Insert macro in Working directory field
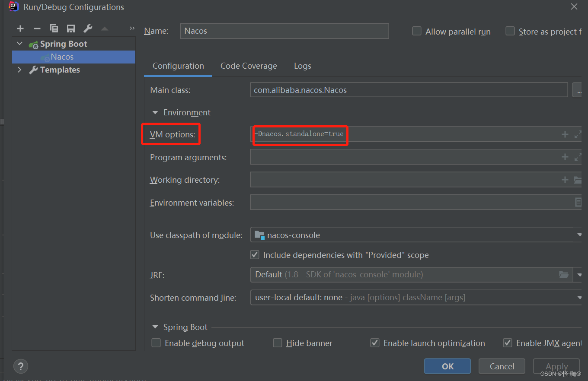This screenshot has width=588, height=381. pos(565,180)
